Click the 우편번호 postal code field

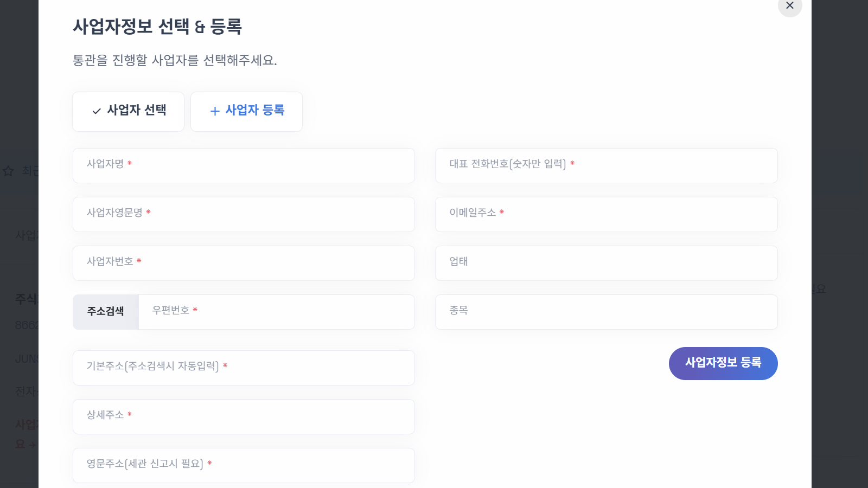[277, 312]
